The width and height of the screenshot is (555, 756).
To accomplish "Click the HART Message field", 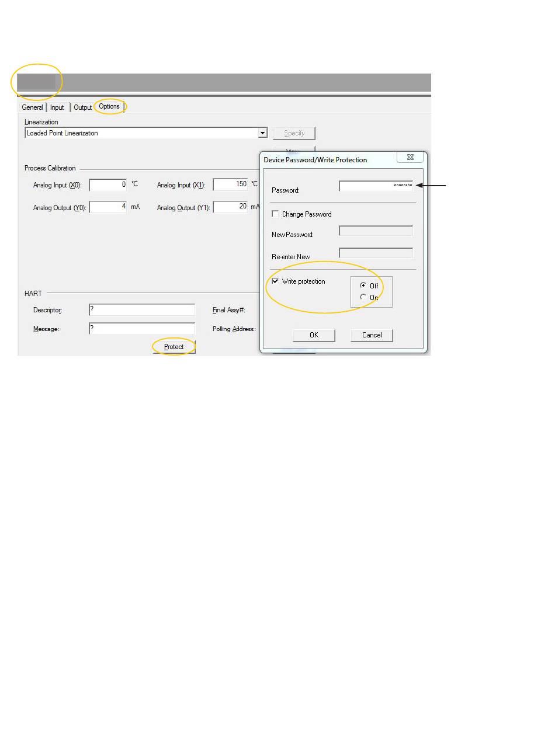I will (x=142, y=329).
